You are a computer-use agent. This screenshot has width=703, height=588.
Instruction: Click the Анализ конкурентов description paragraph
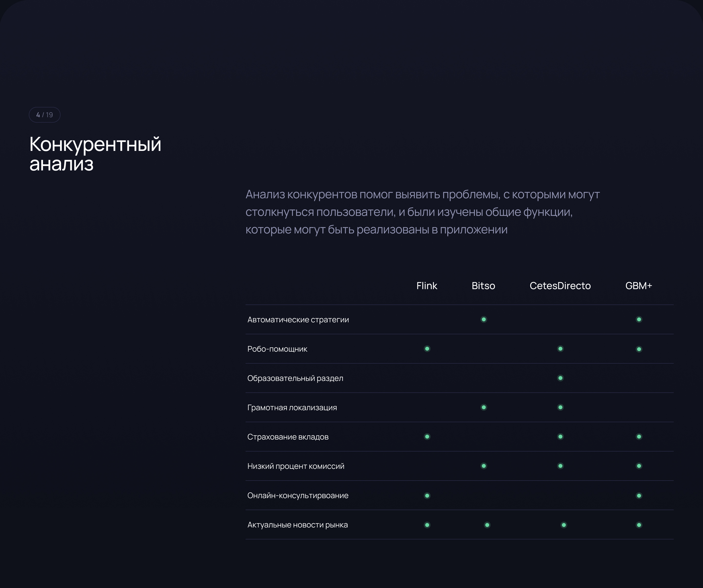(423, 212)
